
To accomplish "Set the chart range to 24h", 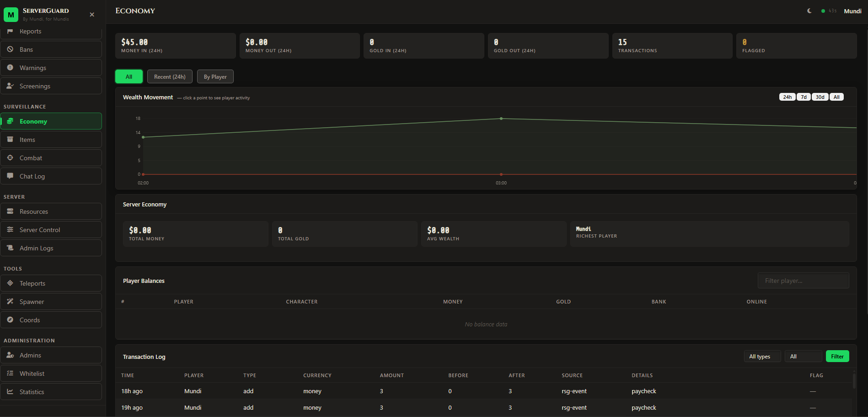I will tap(788, 97).
